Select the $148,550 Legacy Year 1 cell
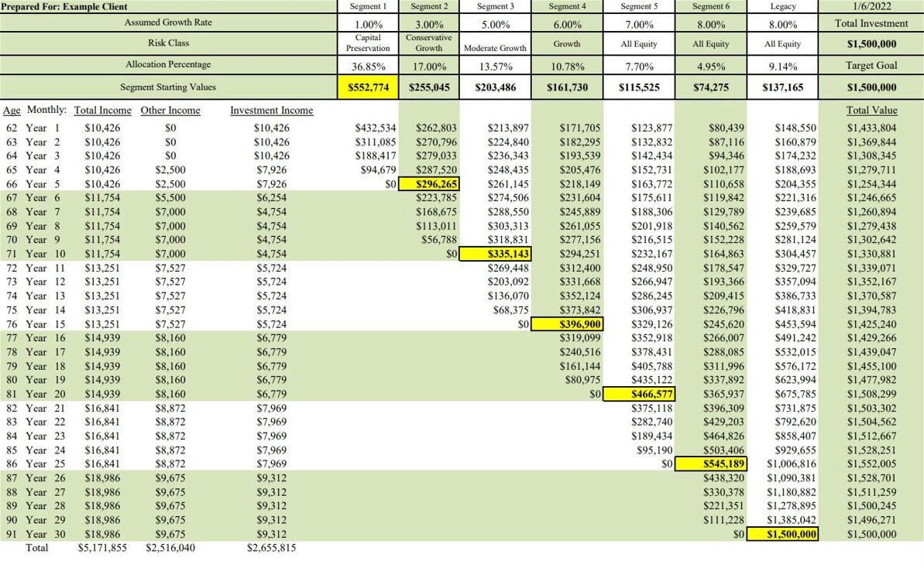The height and width of the screenshot is (568, 924). [x=795, y=128]
